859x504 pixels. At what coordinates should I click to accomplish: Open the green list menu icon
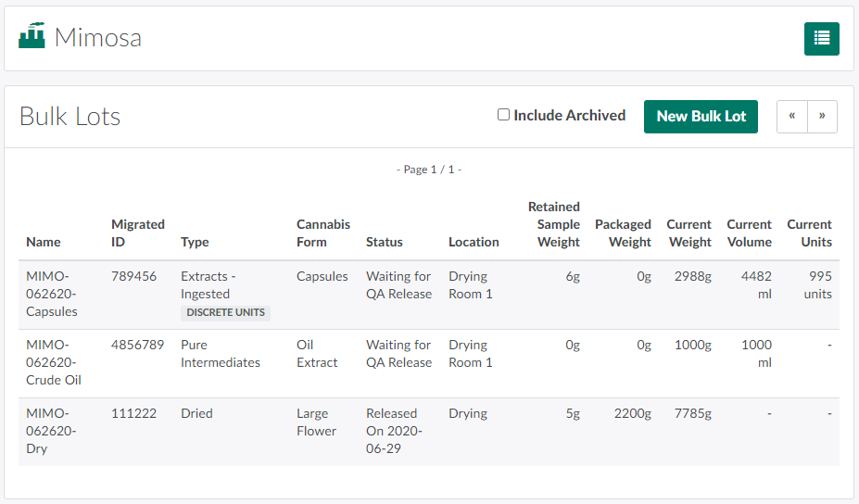[x=821, y=38]
